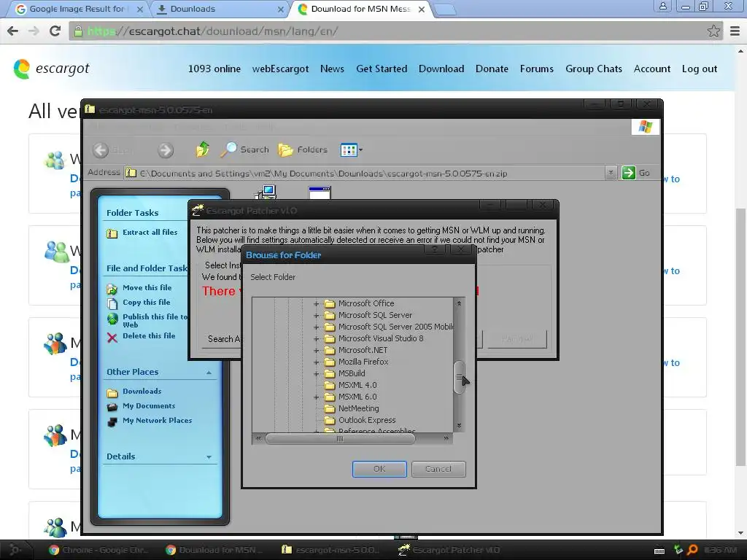Collapse the Other Places section
The width and height of the screenshot is (747, 560).
tap(209, 372)
